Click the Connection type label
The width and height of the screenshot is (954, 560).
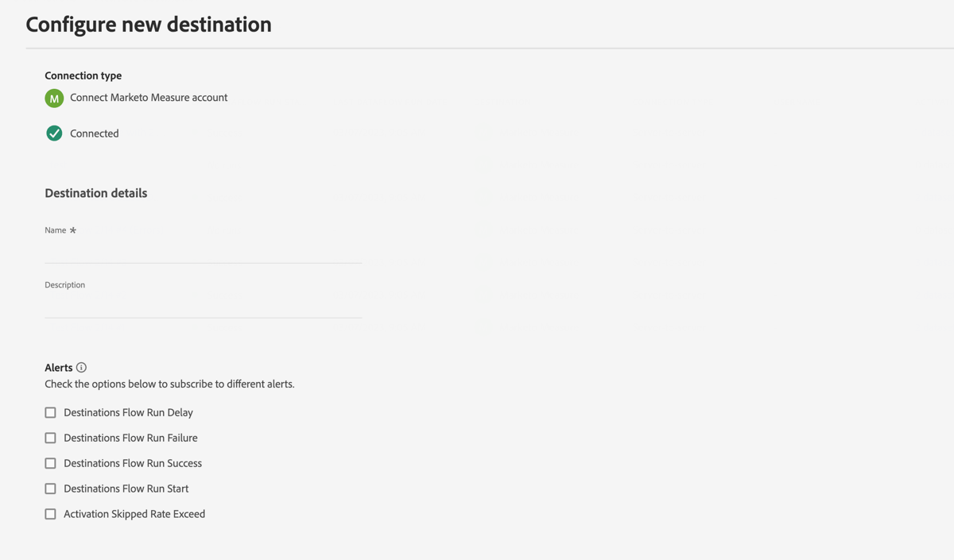click(83, 75)
